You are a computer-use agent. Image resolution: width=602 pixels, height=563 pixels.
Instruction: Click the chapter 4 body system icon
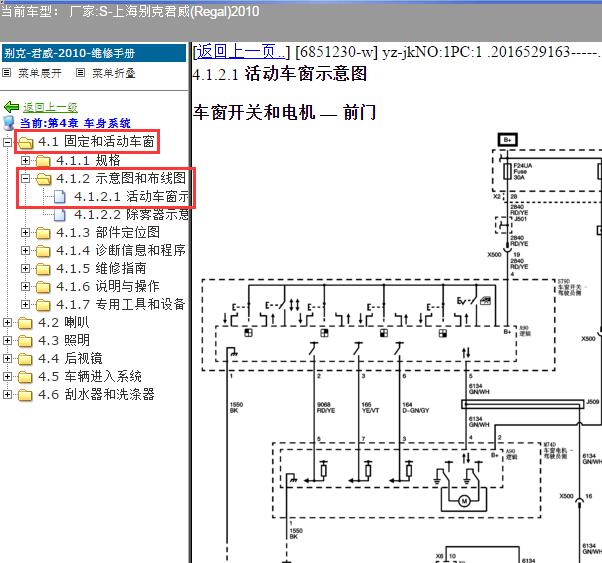pos(8,123)
